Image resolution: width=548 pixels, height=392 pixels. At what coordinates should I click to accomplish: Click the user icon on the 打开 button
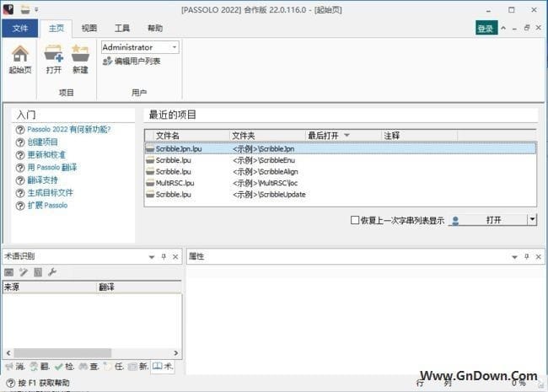(x=455, y=221)
